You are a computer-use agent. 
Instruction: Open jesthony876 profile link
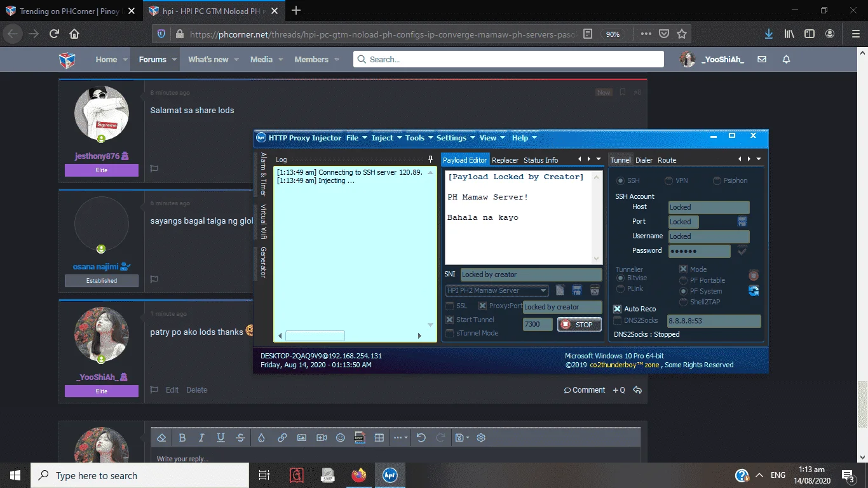click(102, 156)
